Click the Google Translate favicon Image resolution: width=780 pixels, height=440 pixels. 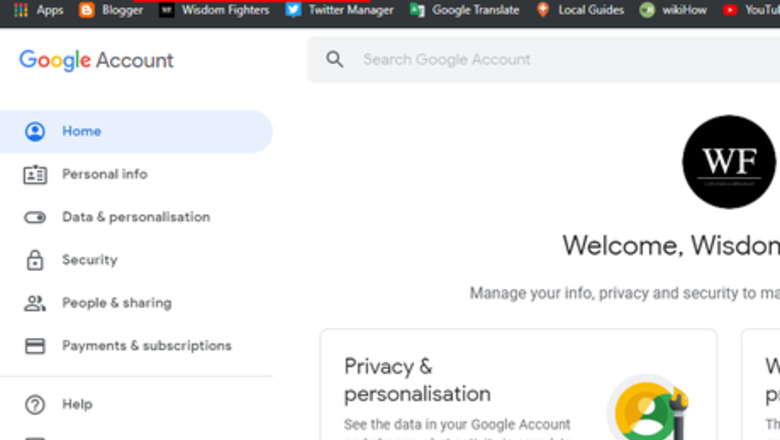[417, 10]
